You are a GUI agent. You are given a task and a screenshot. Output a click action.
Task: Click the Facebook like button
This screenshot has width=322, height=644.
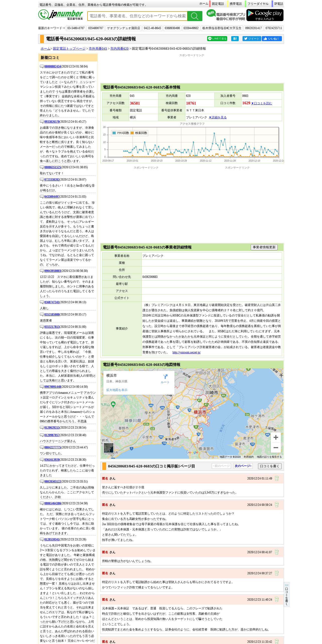click(x=272, y=39)
